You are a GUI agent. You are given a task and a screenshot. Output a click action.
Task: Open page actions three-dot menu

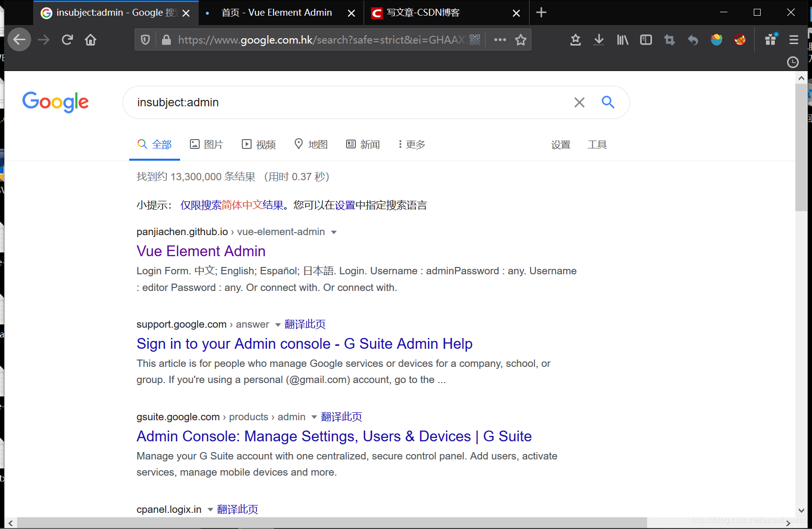click(x=500, y=40)
